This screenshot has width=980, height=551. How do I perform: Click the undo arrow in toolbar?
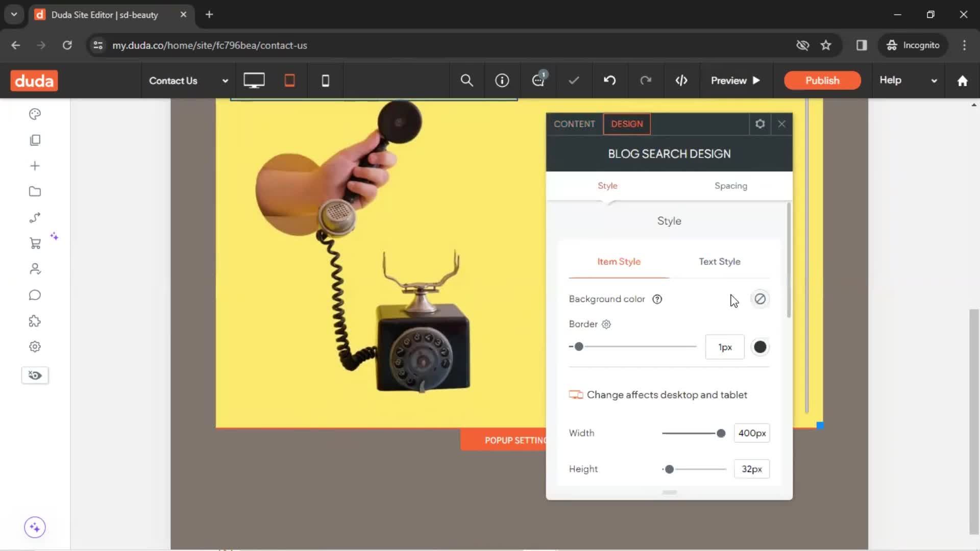coord(609,81)
